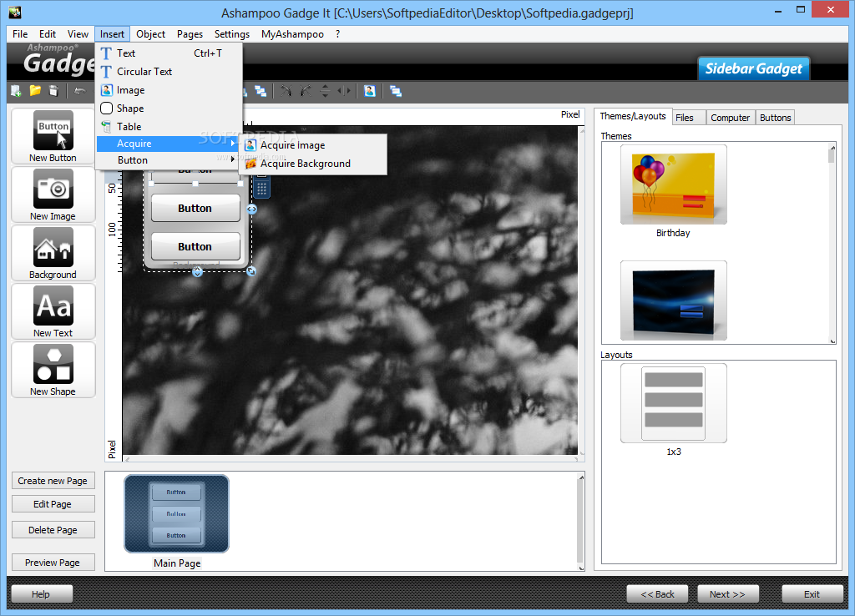The height and width of the screenshot is (616, 855).
Task: Click the Exit button
Action: (x=812, y=594)
